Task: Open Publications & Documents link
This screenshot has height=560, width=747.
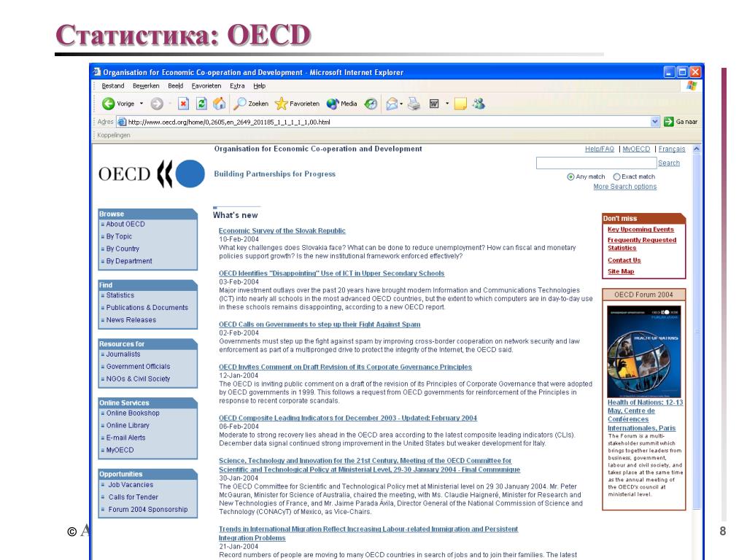Action: coord(147,308)
